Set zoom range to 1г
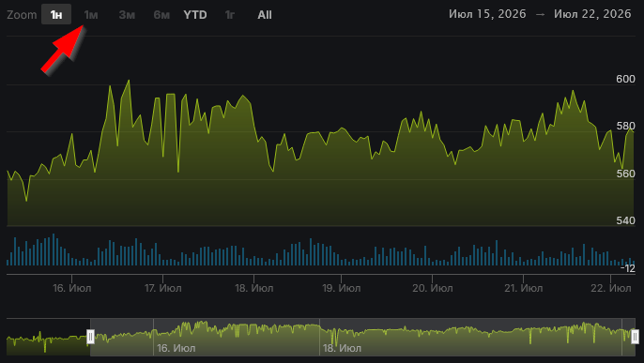644x363 pixels. click(x=230, y=15)
